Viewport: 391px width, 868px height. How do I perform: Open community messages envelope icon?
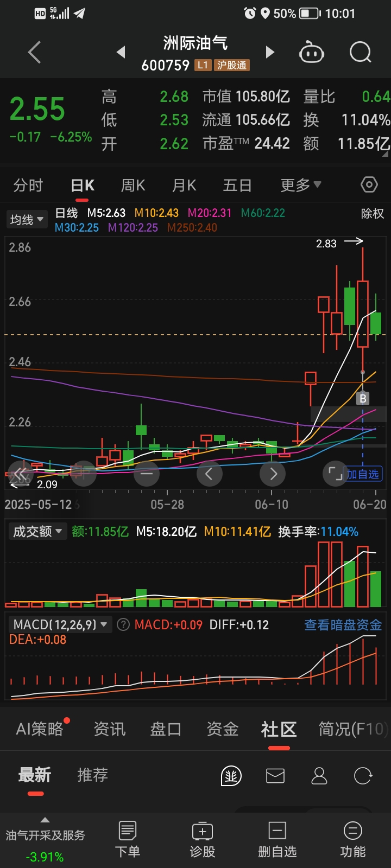(275, 776)
